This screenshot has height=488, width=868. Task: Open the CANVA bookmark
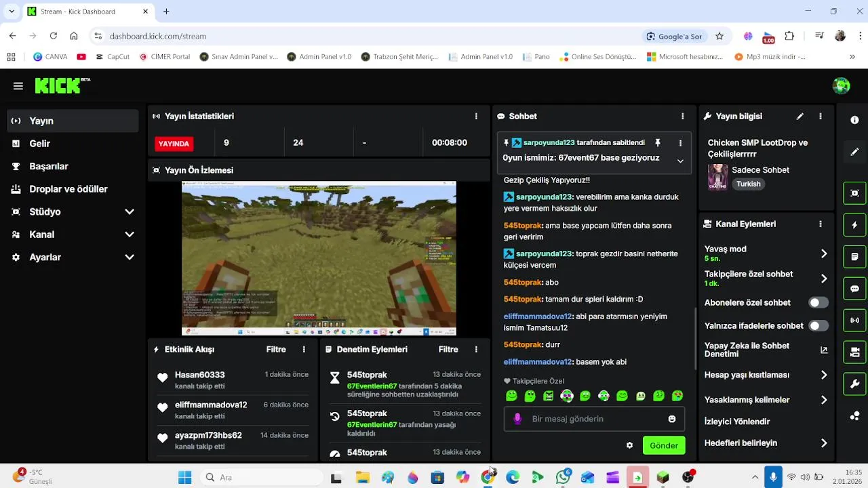point(50,57)
